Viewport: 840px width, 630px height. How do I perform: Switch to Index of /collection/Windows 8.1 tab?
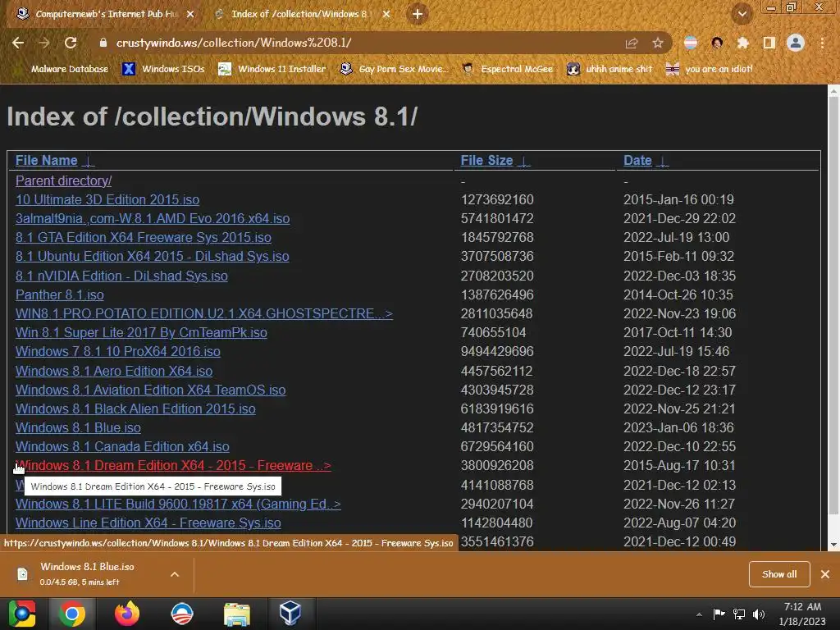300,14
